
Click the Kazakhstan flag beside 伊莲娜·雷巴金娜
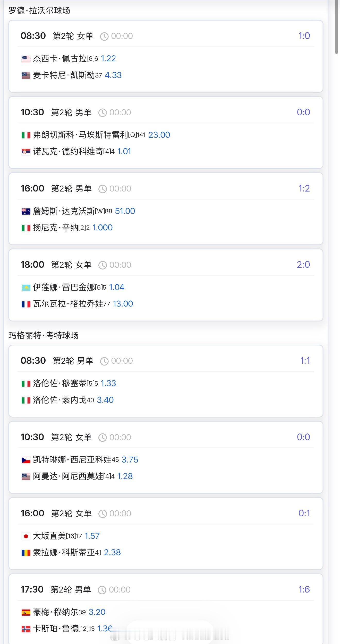coord(26,288)
